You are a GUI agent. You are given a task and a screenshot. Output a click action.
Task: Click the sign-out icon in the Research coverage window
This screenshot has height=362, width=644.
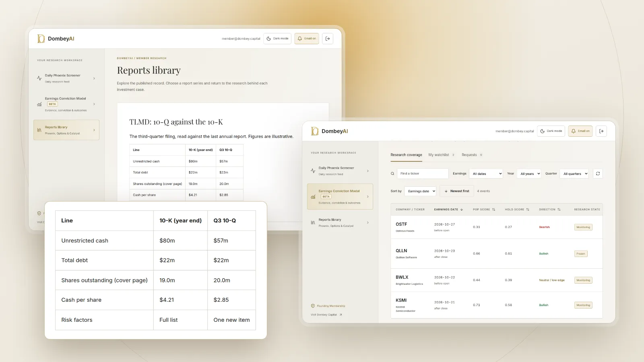click(x=601, y=131)
